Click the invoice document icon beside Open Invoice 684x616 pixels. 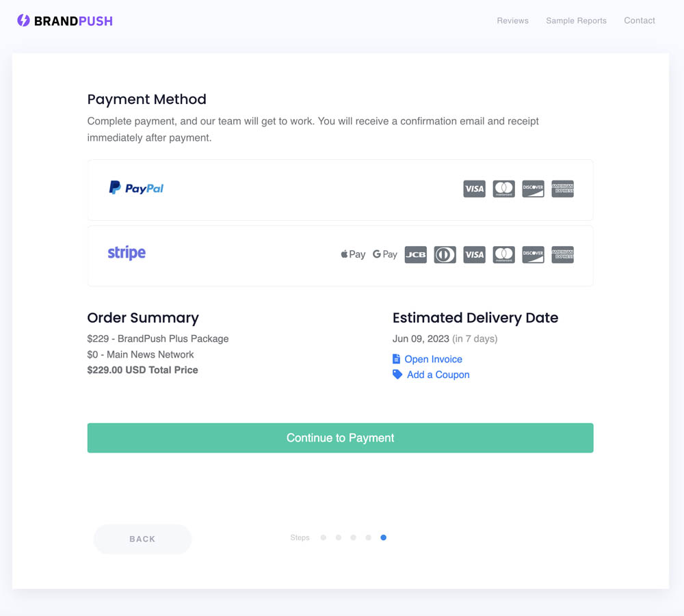pos(397,358)
